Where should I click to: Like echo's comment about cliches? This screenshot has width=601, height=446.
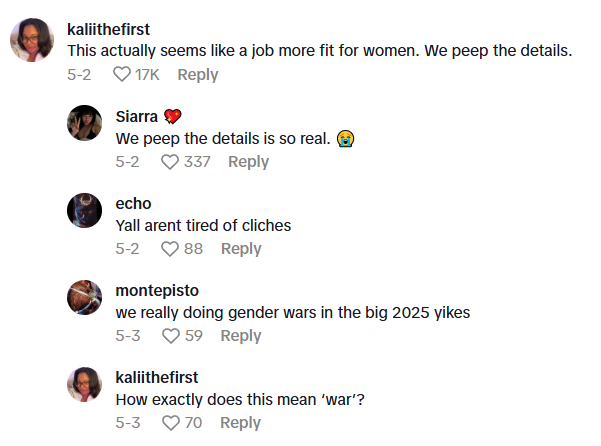pos(170,249)
